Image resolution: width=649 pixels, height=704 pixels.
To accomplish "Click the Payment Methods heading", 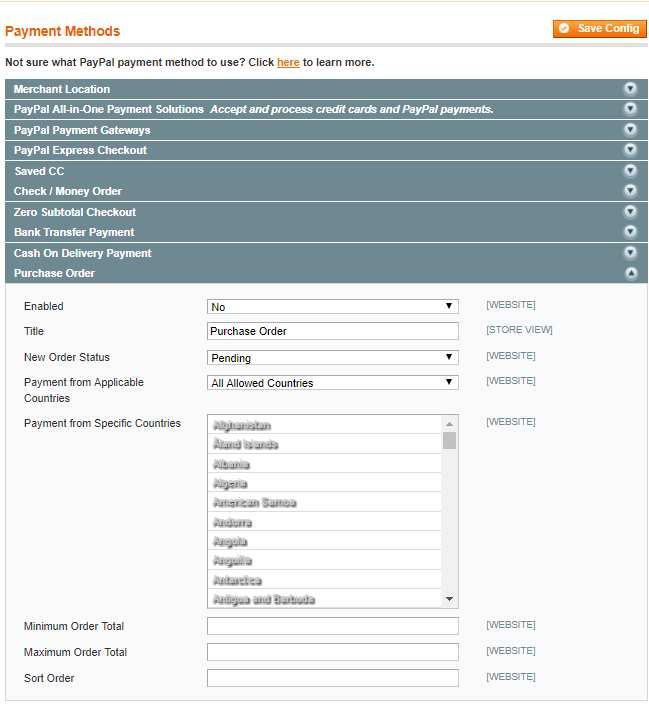I will 62,31.
